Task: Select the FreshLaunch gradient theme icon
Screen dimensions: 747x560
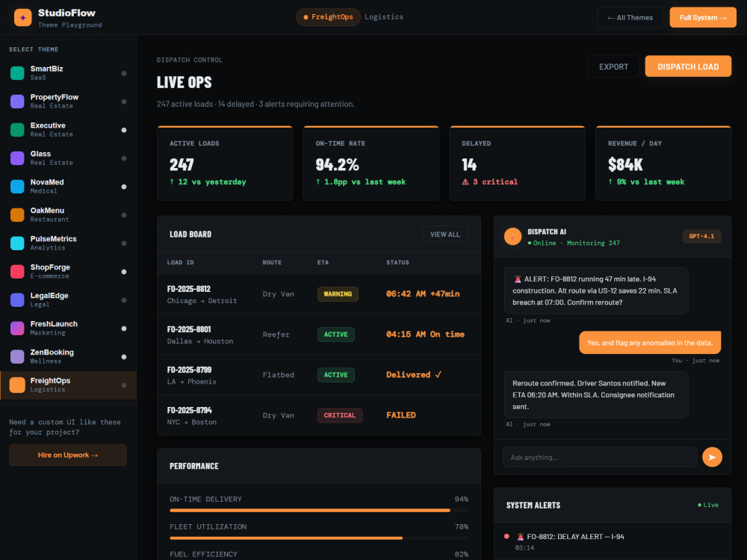Action: 17,328
